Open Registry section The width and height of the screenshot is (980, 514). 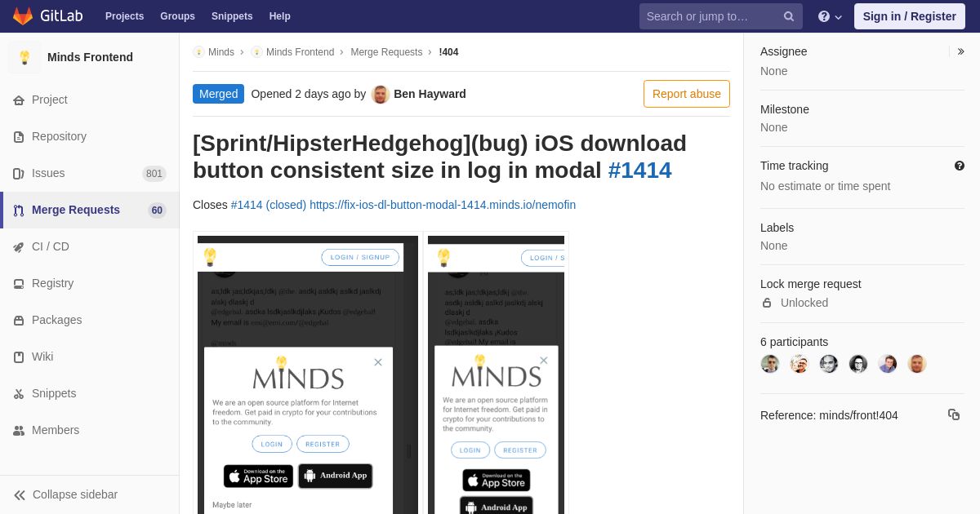pyautogui.click(x=52, y=283)
